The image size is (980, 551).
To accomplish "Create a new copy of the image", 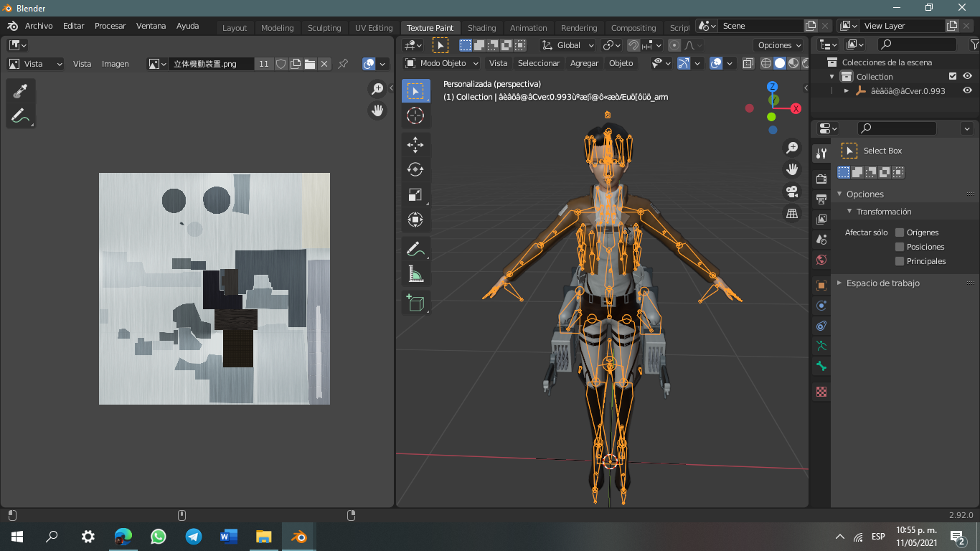I will pyautogui.click(x=296, y=64).
